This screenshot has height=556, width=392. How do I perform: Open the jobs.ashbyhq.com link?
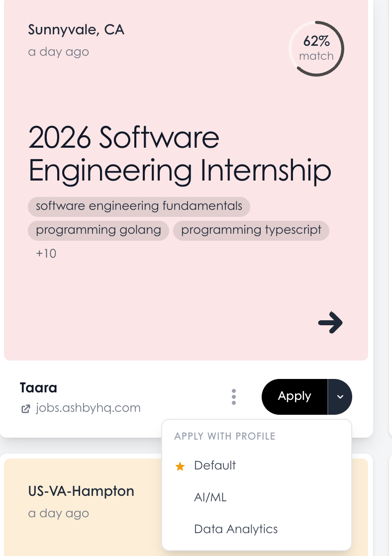88,408
